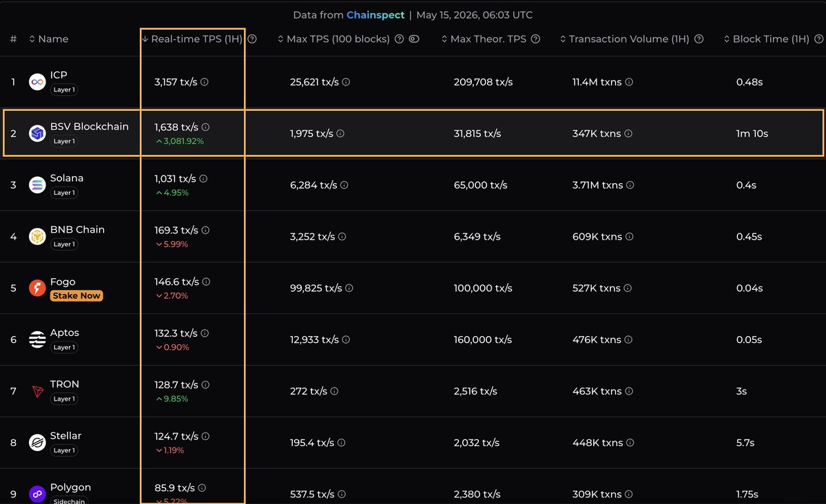Click the 160,000 tx/s value for Aptos
The height and width of the screenshot is (504, 826).
[482, 339]
